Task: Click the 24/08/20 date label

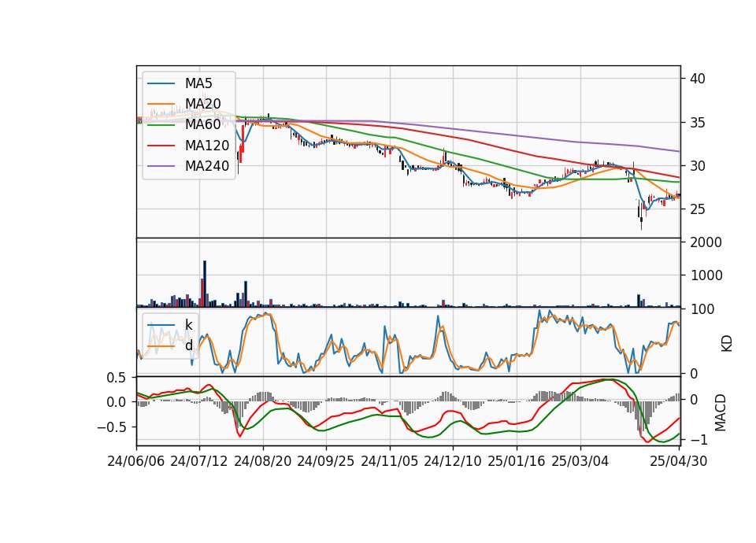Action: (x=263, y=461)
